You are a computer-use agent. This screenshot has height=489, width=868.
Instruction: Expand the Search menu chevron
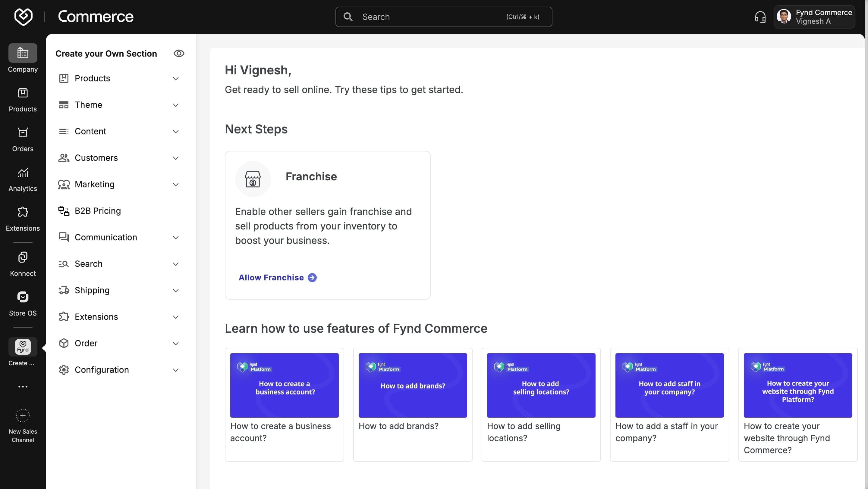[175, 264]
